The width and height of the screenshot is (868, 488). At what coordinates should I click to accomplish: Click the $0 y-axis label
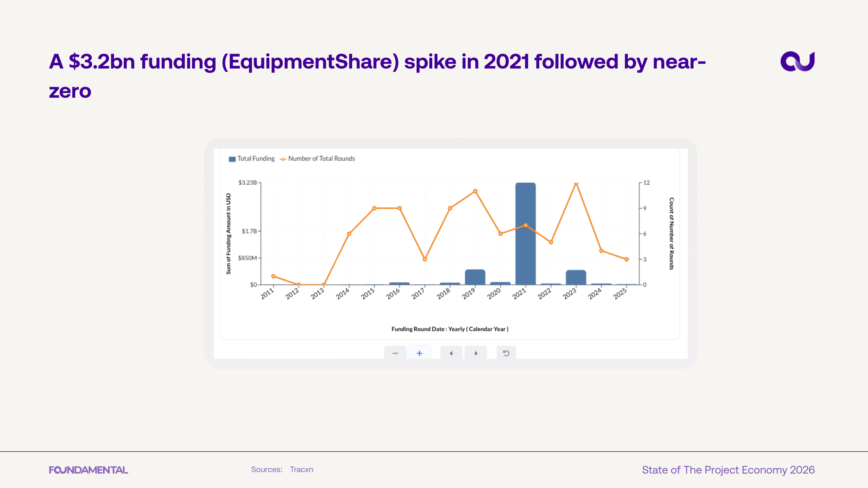pos(253,285)
